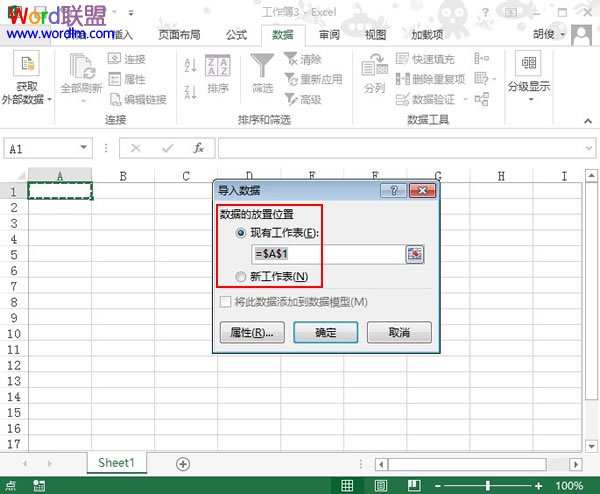Image resolution: width=600 pixels, height=494 pixels.
Task: Click the Consolidate icon
Action: (x=481, y=59)
